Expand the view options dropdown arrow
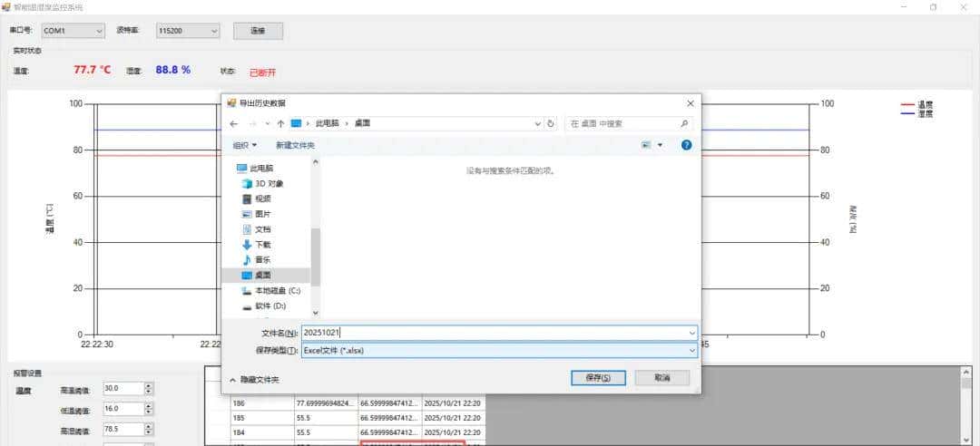This screenshot has width=980, height=446. click(x=660, y=145)
